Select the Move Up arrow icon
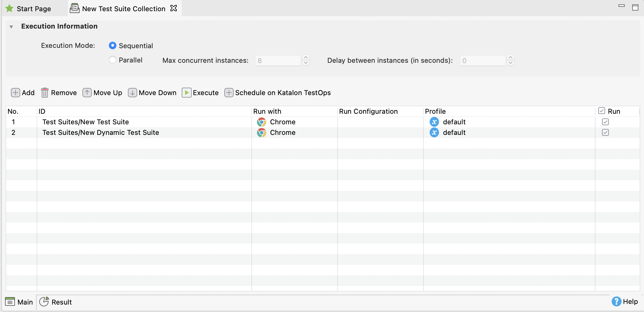The image size is (644, 312). pyautogui.click(x=87, y=93)
